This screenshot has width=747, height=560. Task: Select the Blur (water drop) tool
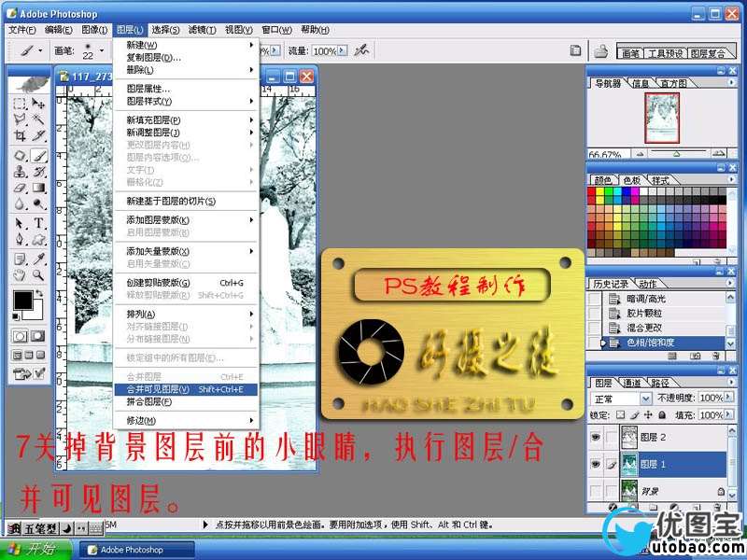[20, 204]
